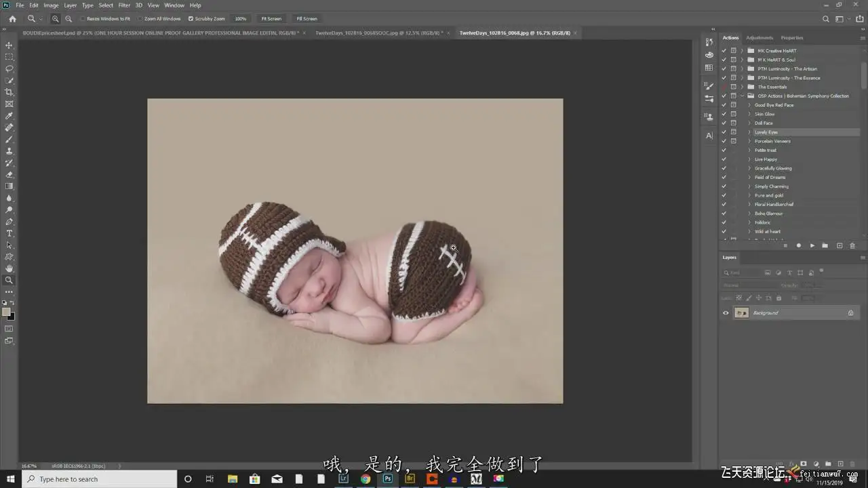The height and width of the screenshot is (488, 868).
Task: Expand the Boho Glamour action
Action: 749,213
